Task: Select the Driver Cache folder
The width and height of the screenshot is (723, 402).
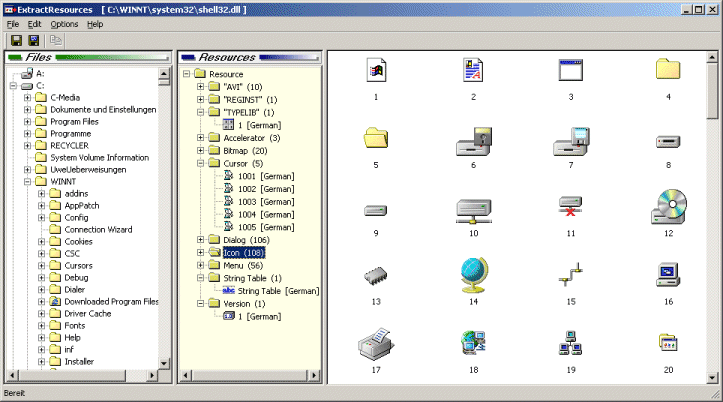Action: click(88, 313)
